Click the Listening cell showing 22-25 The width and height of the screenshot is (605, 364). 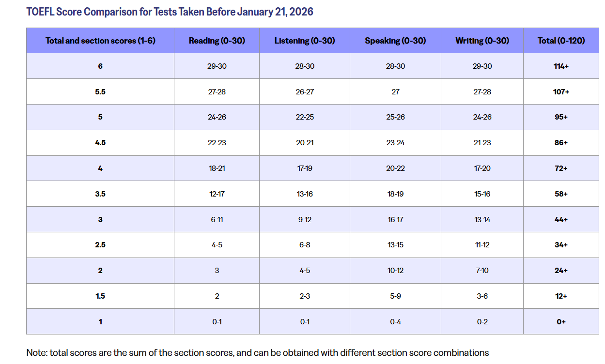pos(304,117)
